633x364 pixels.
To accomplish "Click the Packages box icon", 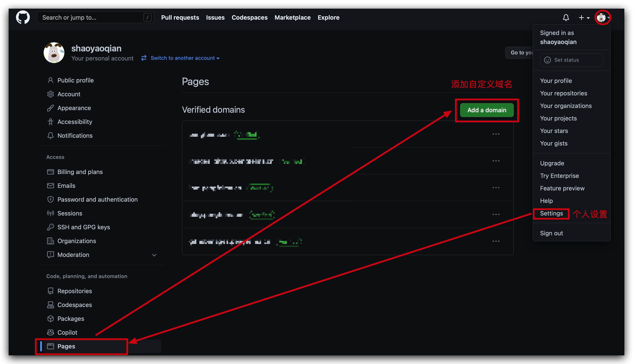I will click(51, 318).
